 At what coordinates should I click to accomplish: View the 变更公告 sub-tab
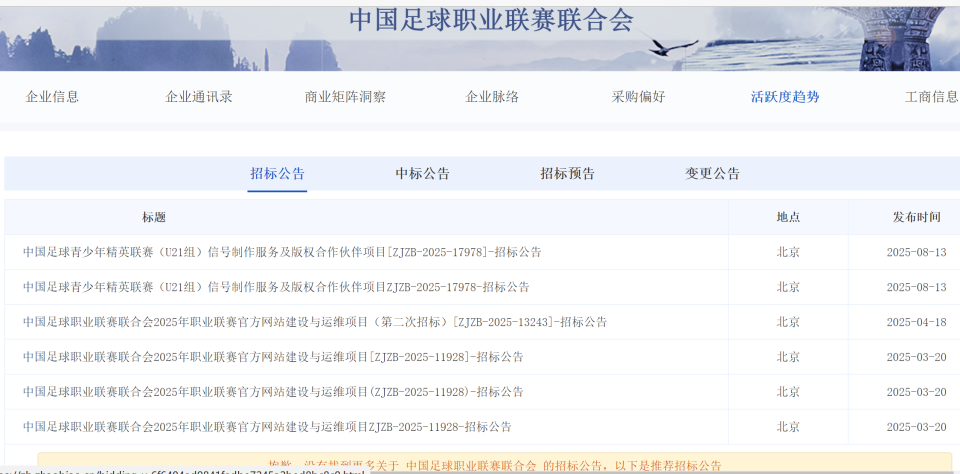tap(712, 174)
